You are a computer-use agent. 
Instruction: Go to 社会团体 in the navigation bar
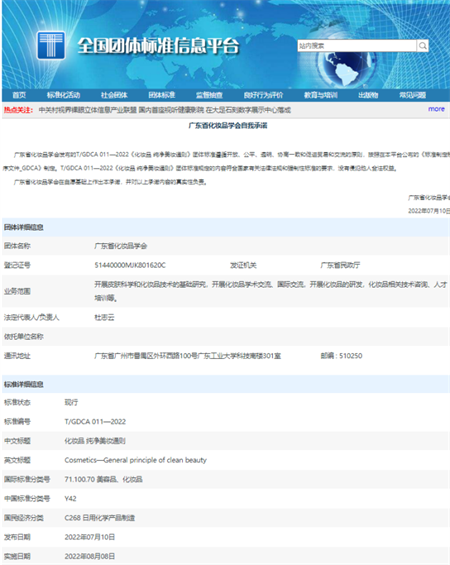114,95
